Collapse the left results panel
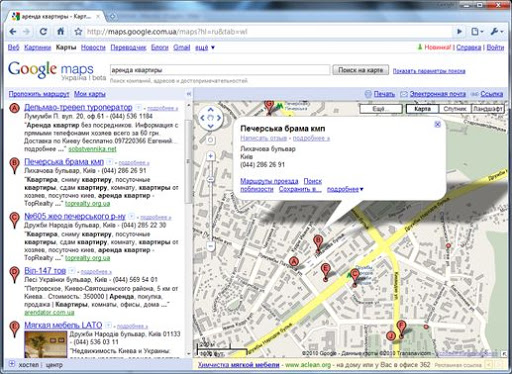Viewport: 512px width, 374px height. (x=189, y=94)
